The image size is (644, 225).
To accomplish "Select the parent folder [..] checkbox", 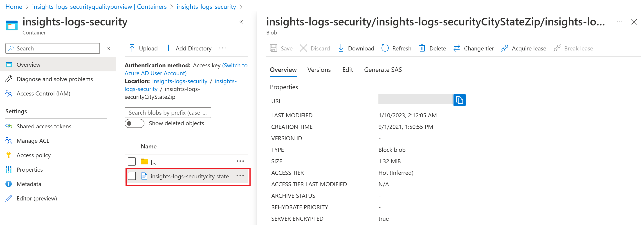I will [132, 161].
